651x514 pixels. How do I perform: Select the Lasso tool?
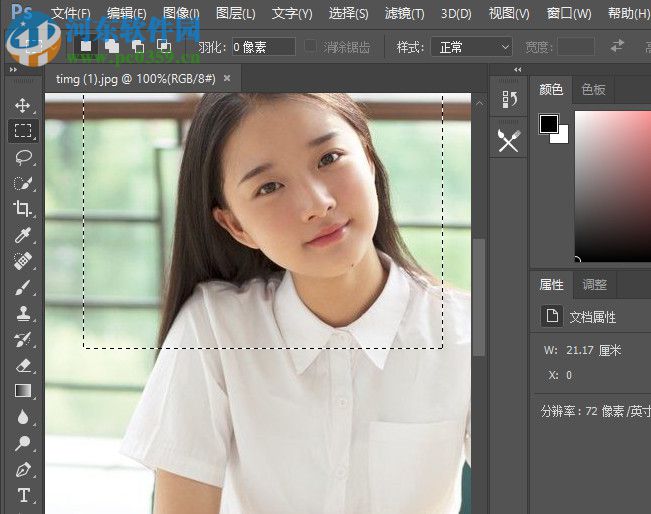click(23, 157)
